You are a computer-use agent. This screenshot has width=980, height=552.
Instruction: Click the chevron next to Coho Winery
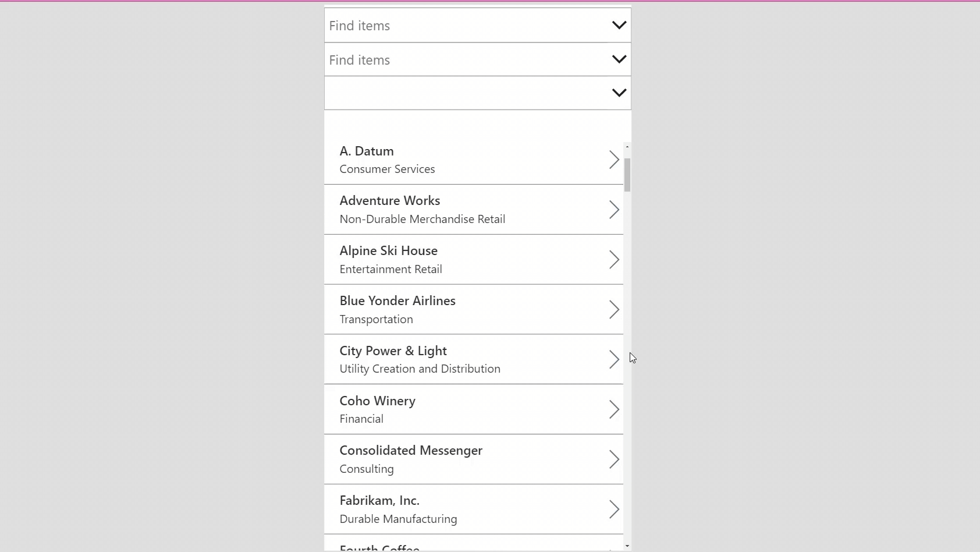point(613,409)
